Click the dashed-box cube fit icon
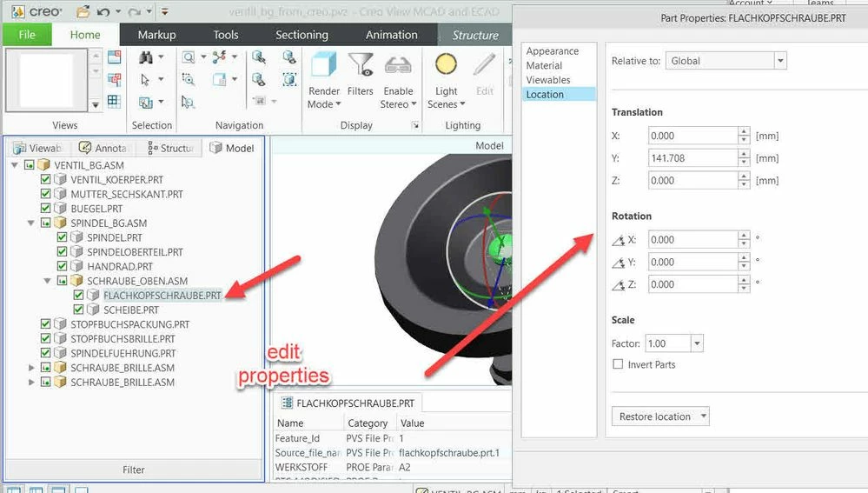The width and height of the screenshot is (868, 493). (289, 79)
